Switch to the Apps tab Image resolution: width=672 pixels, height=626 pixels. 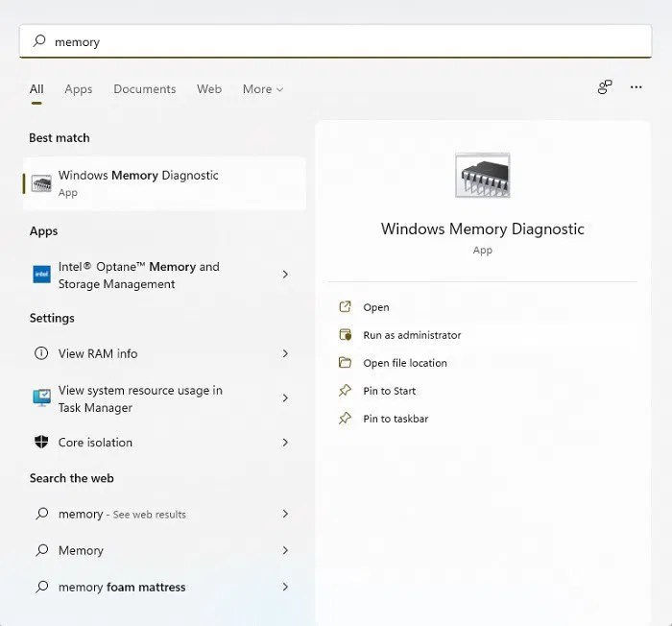(x=79, y=89)
